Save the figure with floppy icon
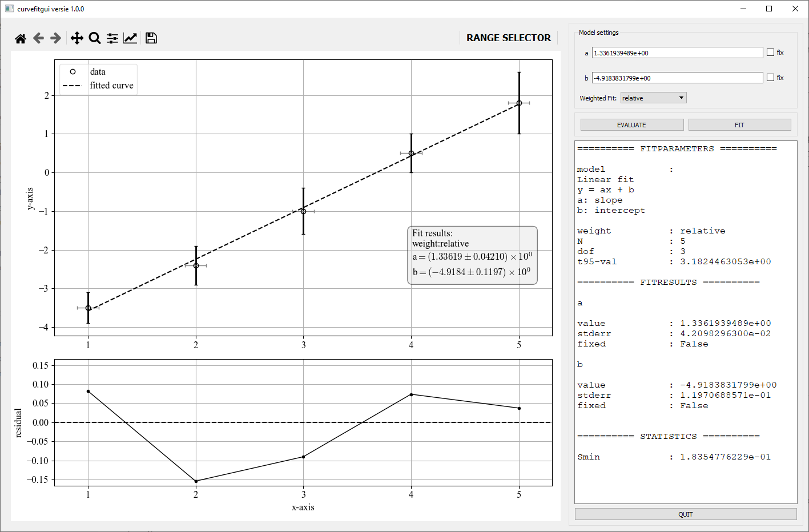The height and width of the screenshot is (532, 809). tap(151, 38)
